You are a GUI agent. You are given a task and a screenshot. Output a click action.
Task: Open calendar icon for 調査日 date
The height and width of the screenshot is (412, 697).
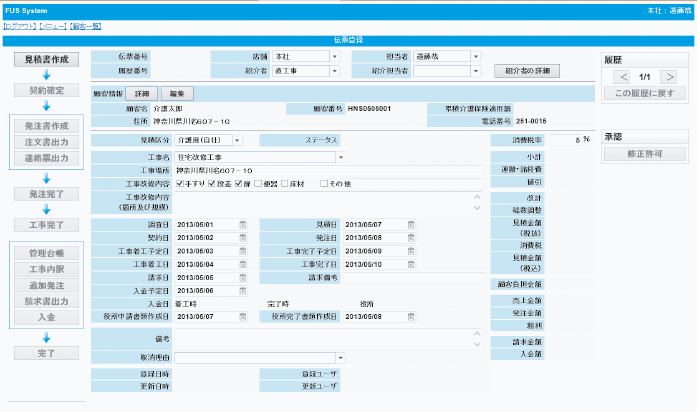tap(243, 224)
